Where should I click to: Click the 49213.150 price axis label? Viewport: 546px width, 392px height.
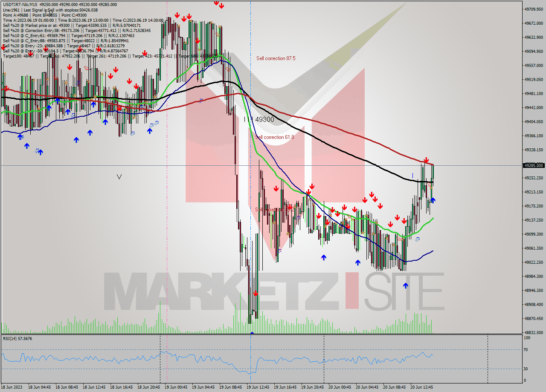(x=533, y=192)
